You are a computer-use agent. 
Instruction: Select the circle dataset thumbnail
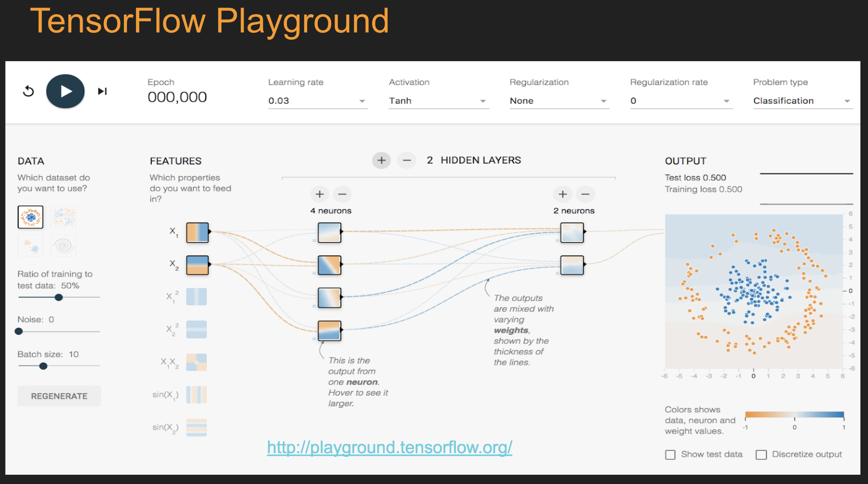tap(30, 217)
